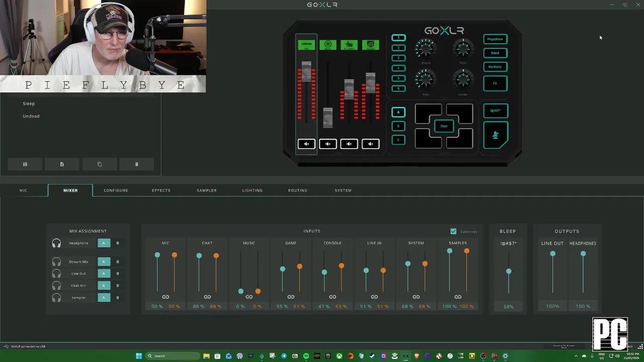Click the Spotify Music channel icon
The width and height of the screenshot is (644, 362).
328,45
